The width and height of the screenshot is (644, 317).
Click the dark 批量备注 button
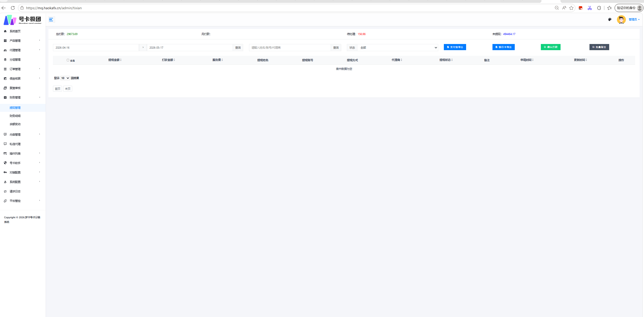coord(599,47)
